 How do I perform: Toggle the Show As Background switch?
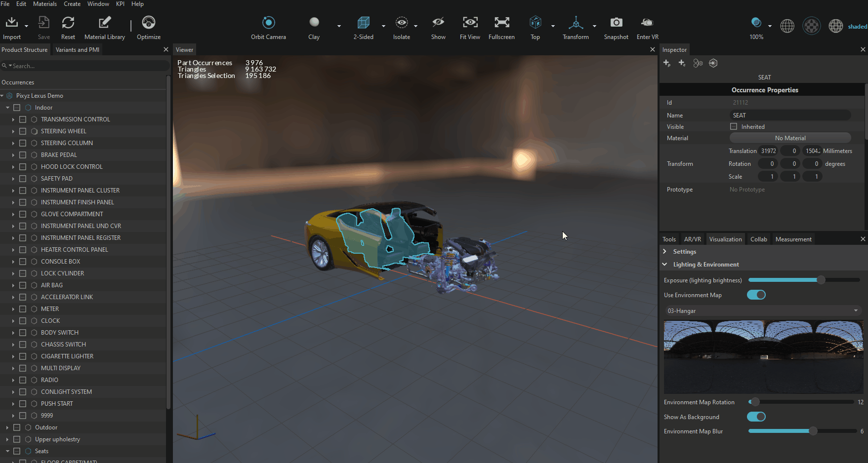pyautogui.click(x=756, y=417)
